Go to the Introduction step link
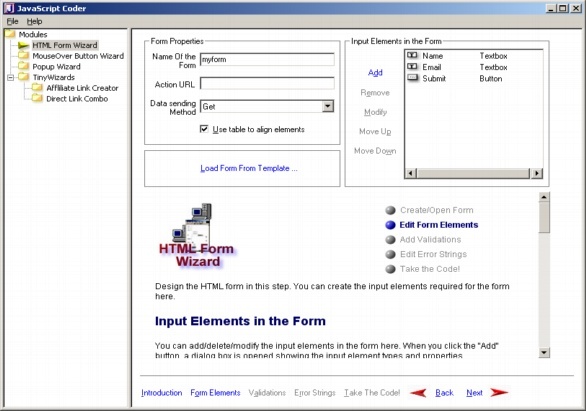 (161, 393)
